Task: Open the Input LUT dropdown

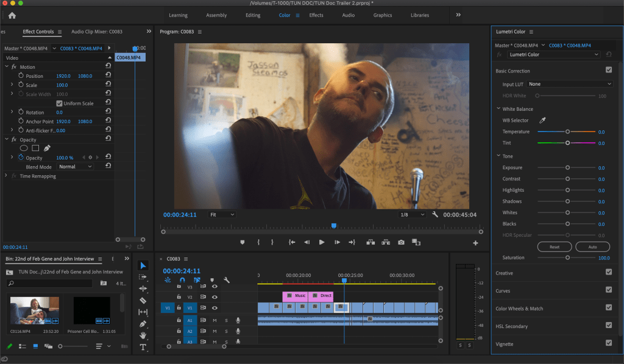Action: point(570,84)
